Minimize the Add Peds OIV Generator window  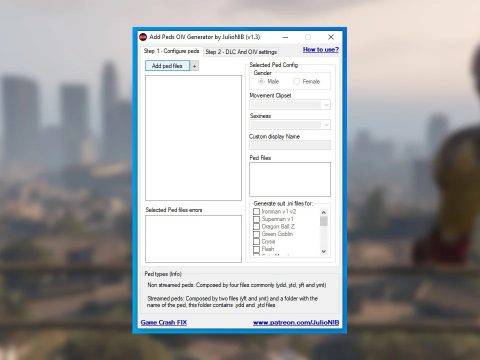[285, 37]
